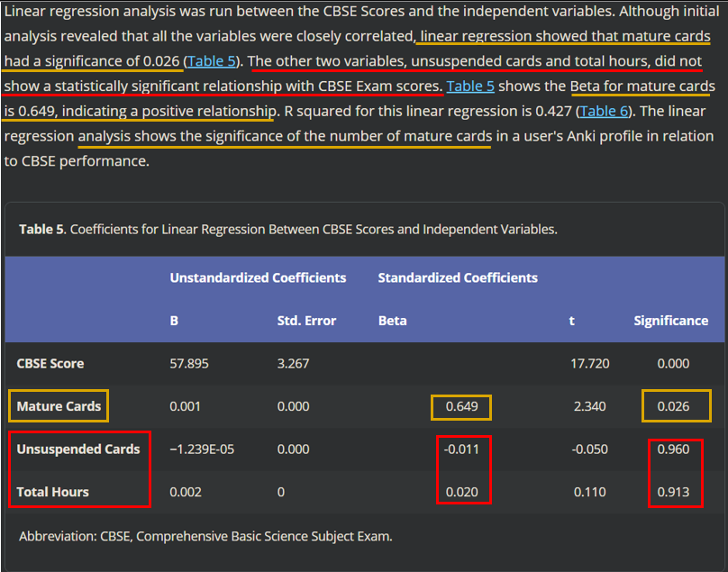728x572 pixels.
Task: Click the significance value 0.913
Action: coord(673,492)
